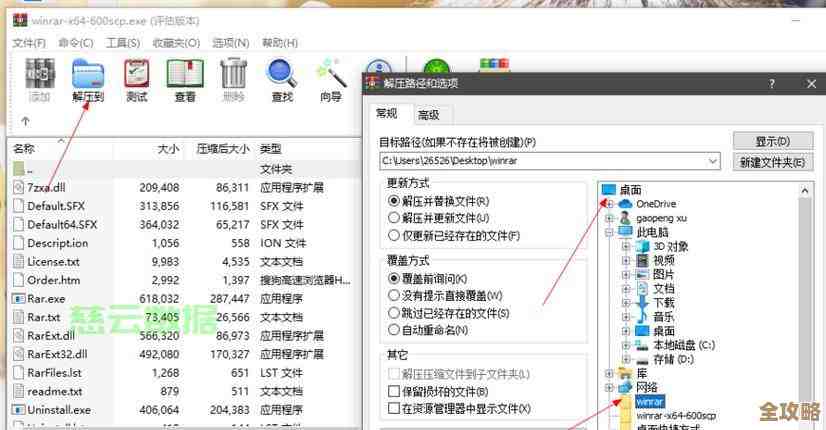Image resolution: width=826 pixels, height=430 pixels.
Task: Click the Test (测试) toolbar icon
Action: pyautogui.click(x=136, y=74)
